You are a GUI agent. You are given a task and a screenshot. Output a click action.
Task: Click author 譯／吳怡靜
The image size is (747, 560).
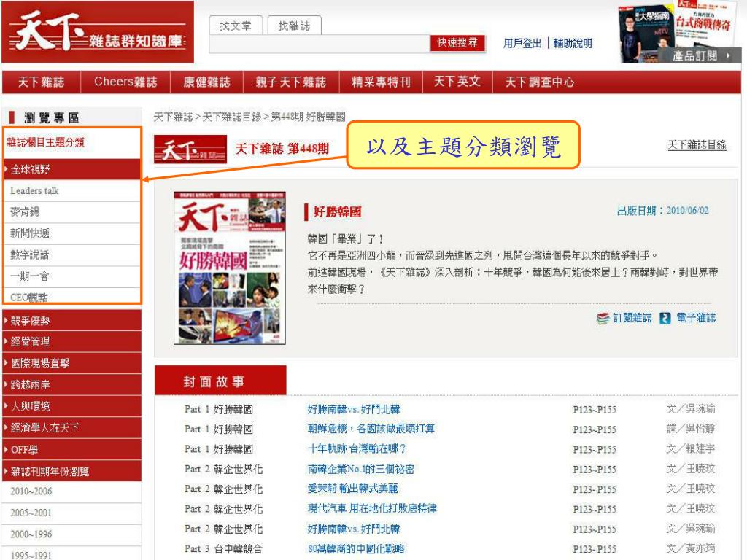point(691,429)
